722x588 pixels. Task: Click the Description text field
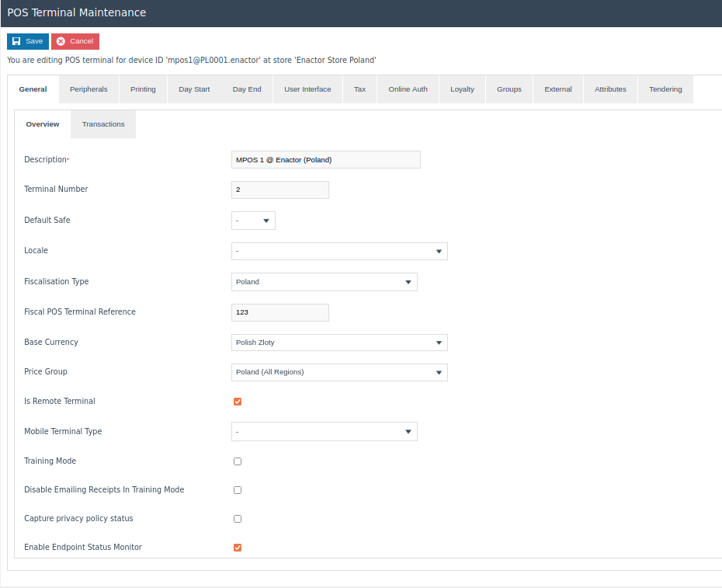click(x=325, y=160)
